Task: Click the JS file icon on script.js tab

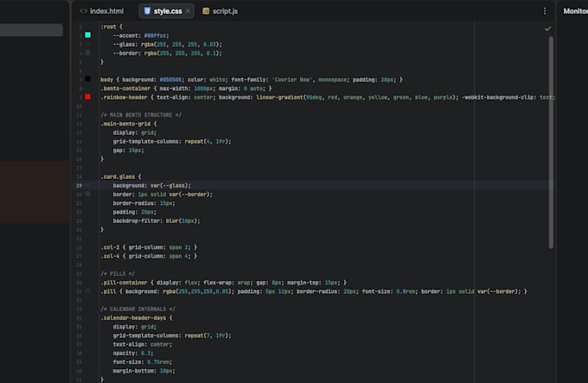Action: pyautogui.click(x=206, y=11)
